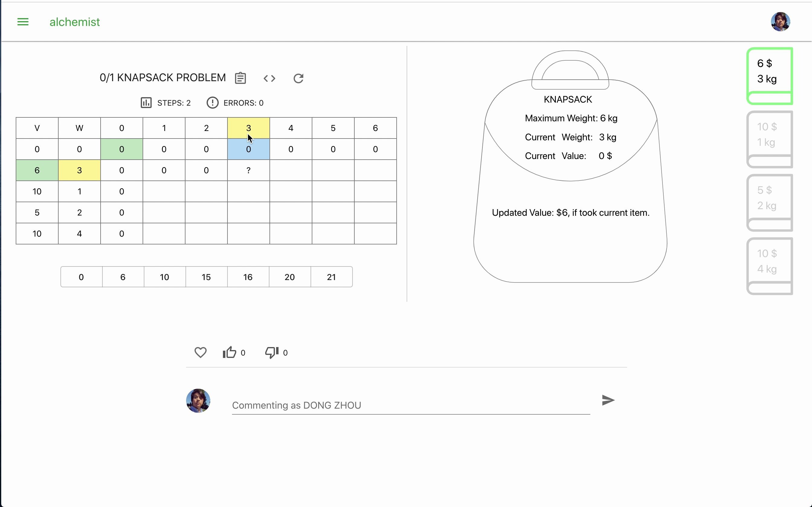This screenshot has height=507, width=812.
Task: Reset the knapsack problem with refresh icon
Action: (x=298, y=78)
